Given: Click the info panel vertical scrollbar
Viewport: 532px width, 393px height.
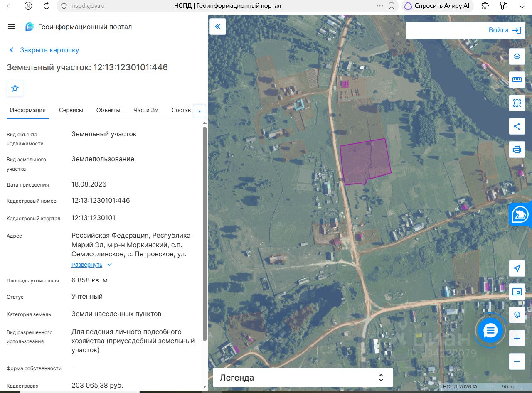Looking at the screenshot, I should click(204, 234).
